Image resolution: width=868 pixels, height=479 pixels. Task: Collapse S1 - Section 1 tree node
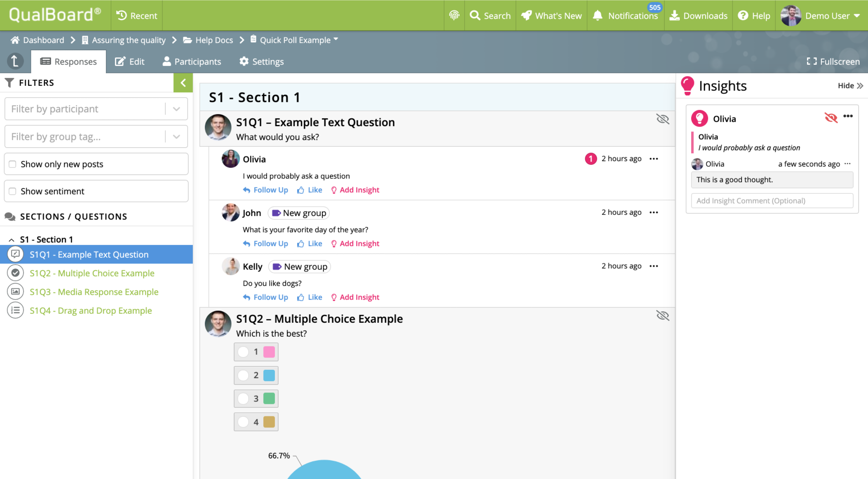coord(12,239)
